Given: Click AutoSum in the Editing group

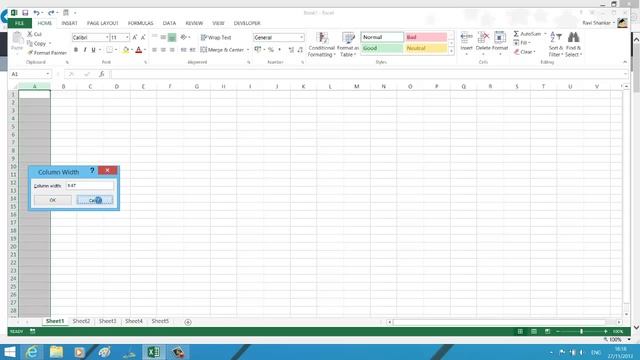Looking at the screenshot, I should (527, 34).
